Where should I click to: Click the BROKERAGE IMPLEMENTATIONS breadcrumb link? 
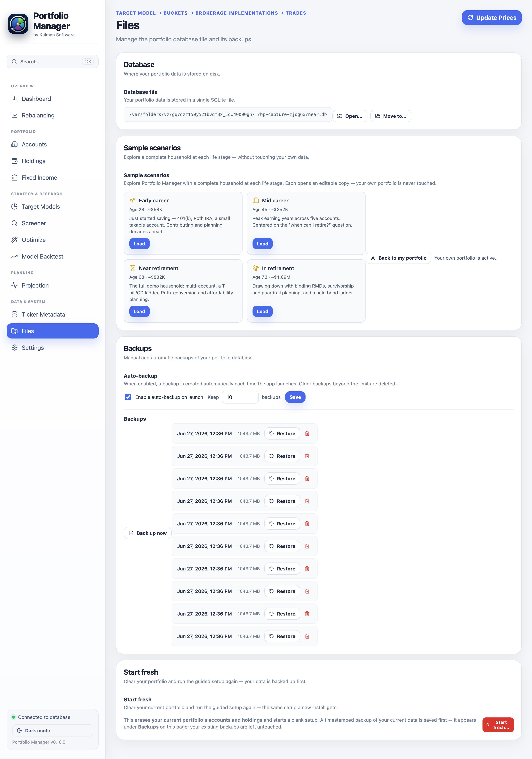(x=237, y=13)
